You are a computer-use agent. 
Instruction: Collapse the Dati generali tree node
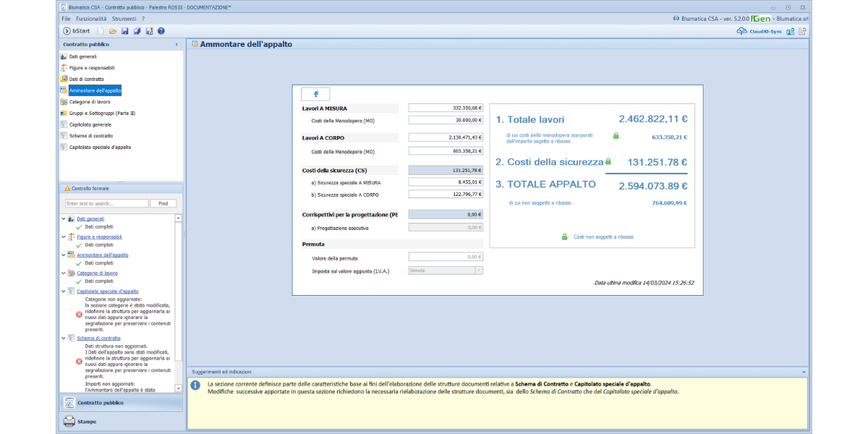64,218
